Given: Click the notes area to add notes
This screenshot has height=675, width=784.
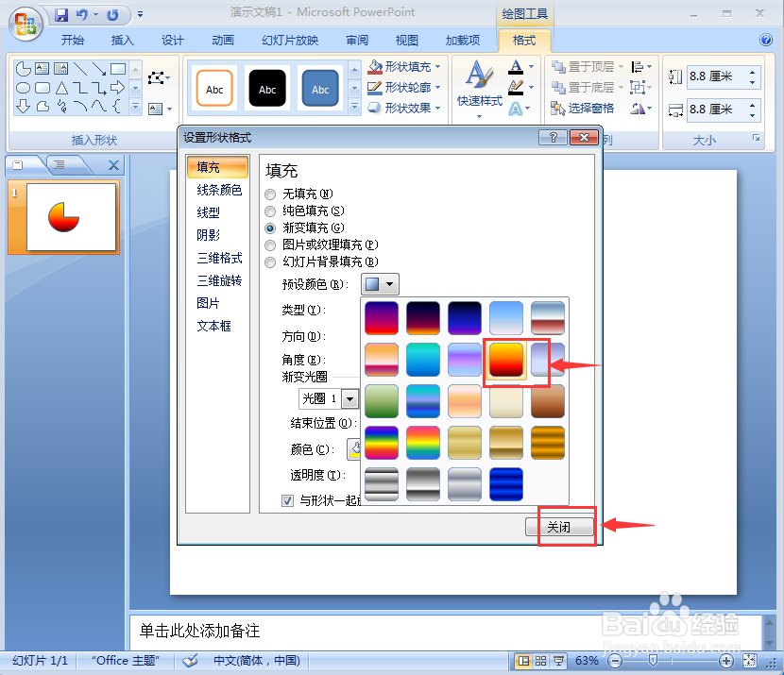Looking at the screenshot, I should click(x=445, y=631).
